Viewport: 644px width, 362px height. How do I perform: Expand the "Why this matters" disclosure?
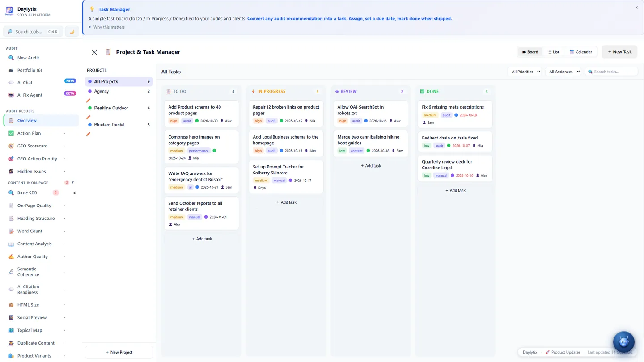pyautogui.click(x=107, y=27)
